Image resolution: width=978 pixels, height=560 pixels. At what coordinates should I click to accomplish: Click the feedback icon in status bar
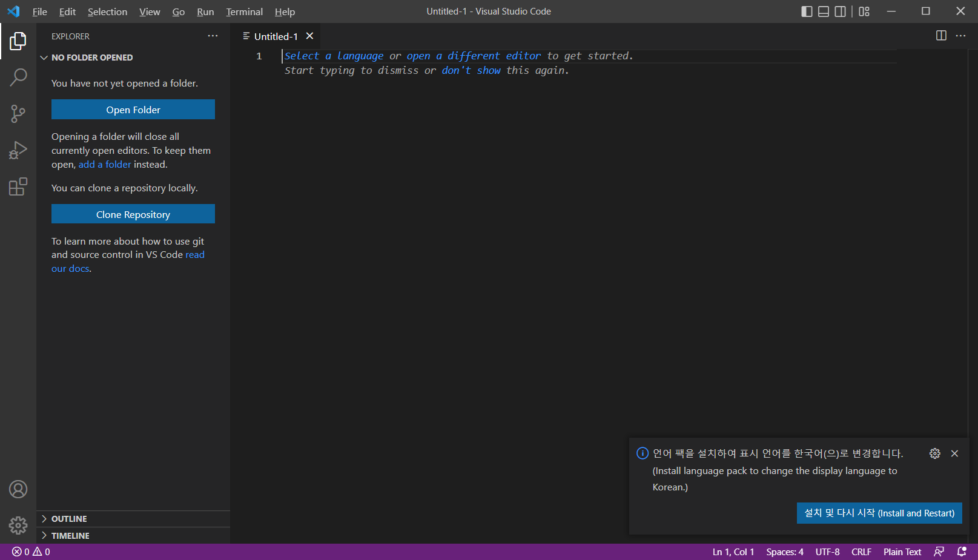coord(939,552)
